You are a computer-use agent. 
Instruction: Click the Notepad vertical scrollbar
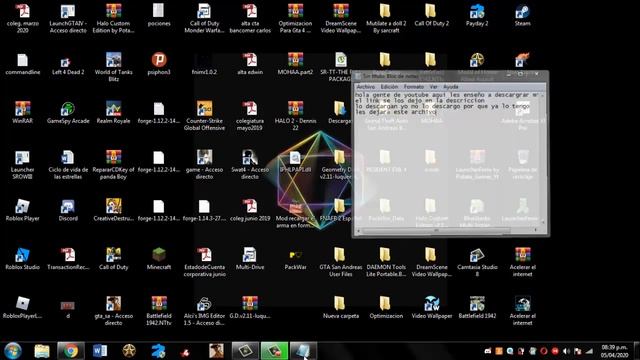(x=543, y=159)
